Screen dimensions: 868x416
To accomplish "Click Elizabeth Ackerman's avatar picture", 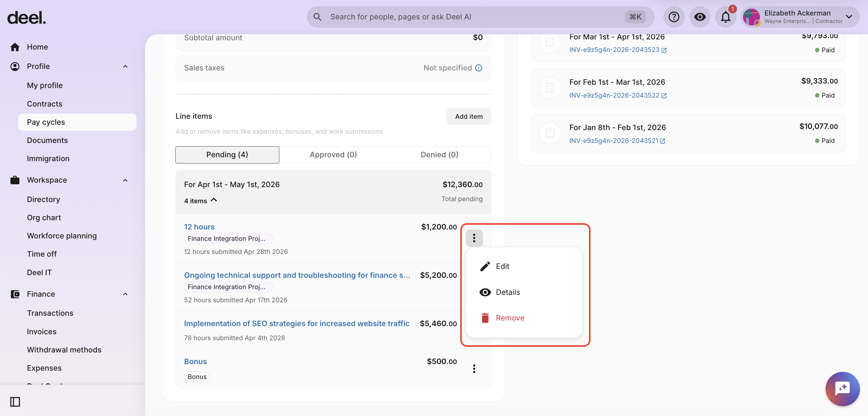I will pos(752,17).
